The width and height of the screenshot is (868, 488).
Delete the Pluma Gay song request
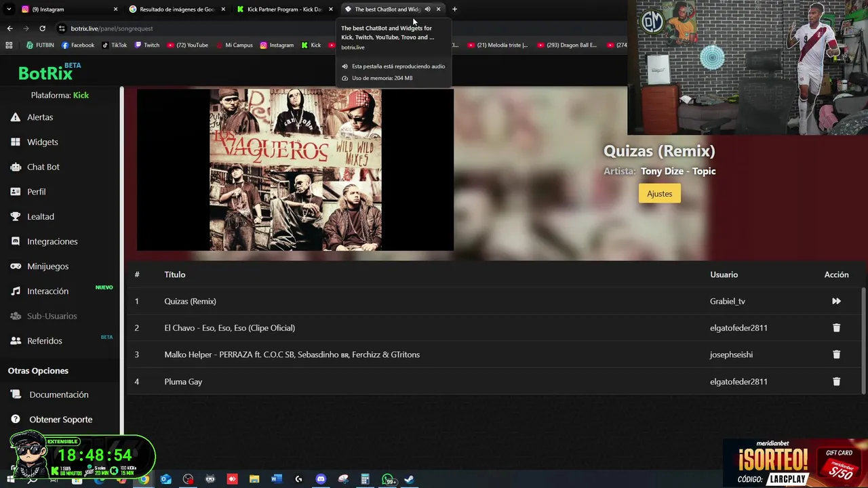click(836, 382)
